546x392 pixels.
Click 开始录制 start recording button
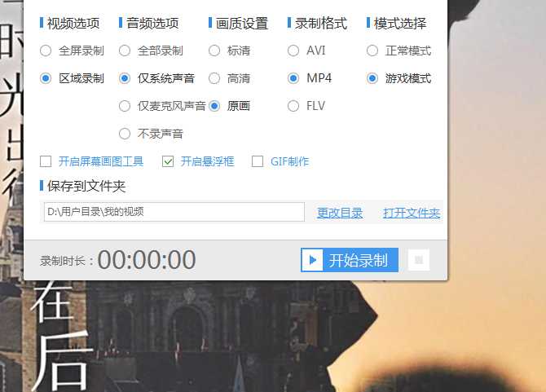coord(350,260)
